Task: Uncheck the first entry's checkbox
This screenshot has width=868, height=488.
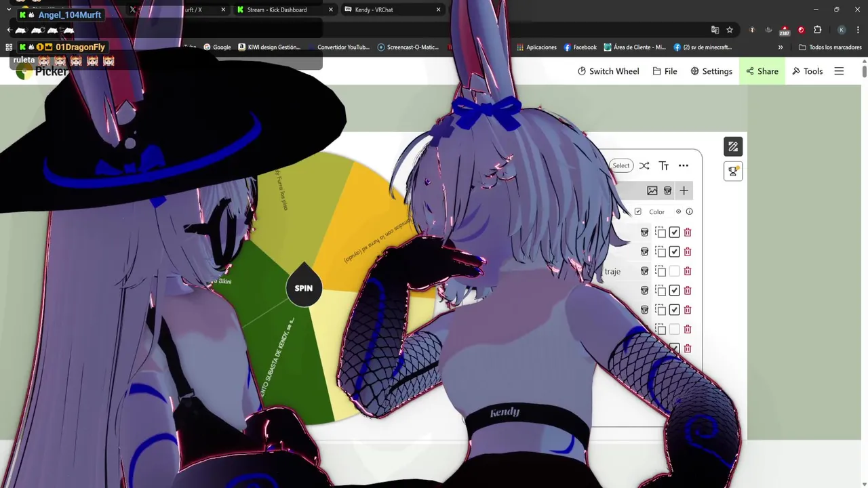Action: point(674,232)
